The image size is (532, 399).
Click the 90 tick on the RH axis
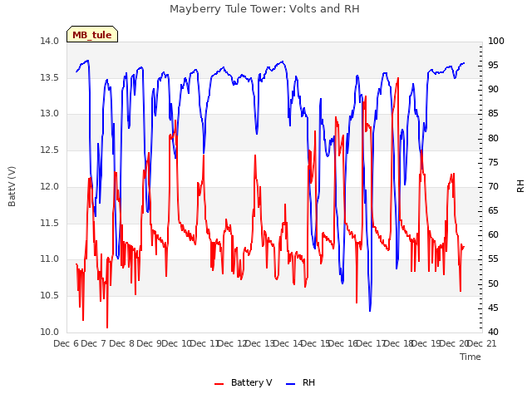coord(493,90)
